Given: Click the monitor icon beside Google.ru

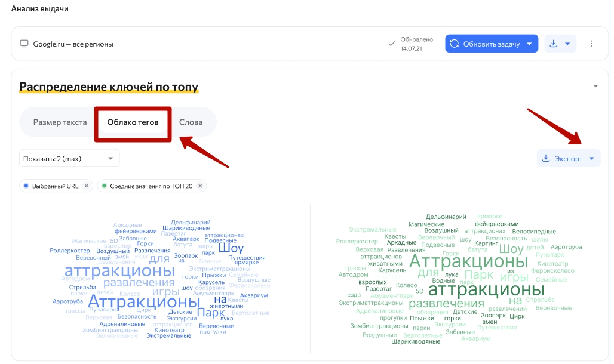Looking at the screenshot, I should [24, 44].
